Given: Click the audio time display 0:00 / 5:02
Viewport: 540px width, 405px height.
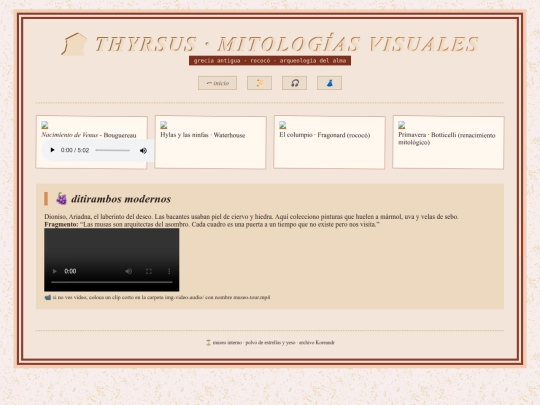Looking at the screenshot, I should pos(75,150).
